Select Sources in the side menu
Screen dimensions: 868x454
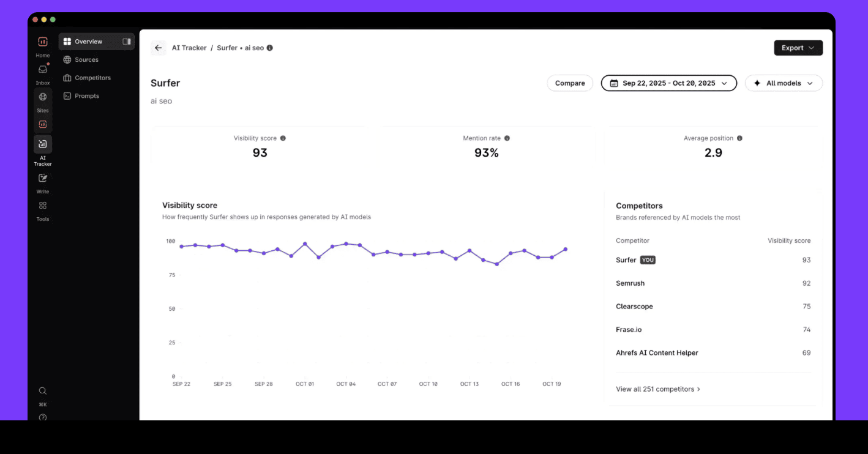tap(86, 60)
